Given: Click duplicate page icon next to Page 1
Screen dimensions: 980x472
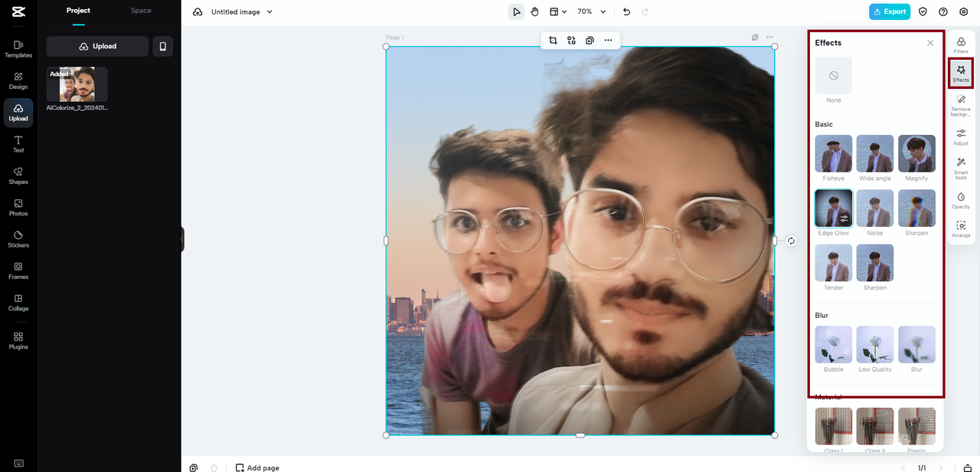Looking at the screenshot, I should 755,37.
